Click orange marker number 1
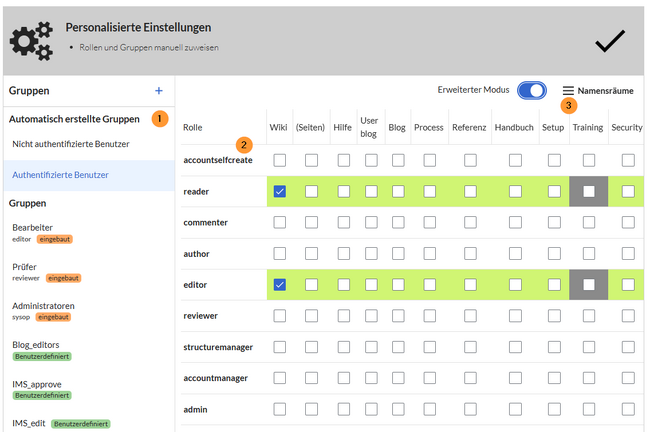The width and height of the screenshot is (650, 432). click(159, 119)
